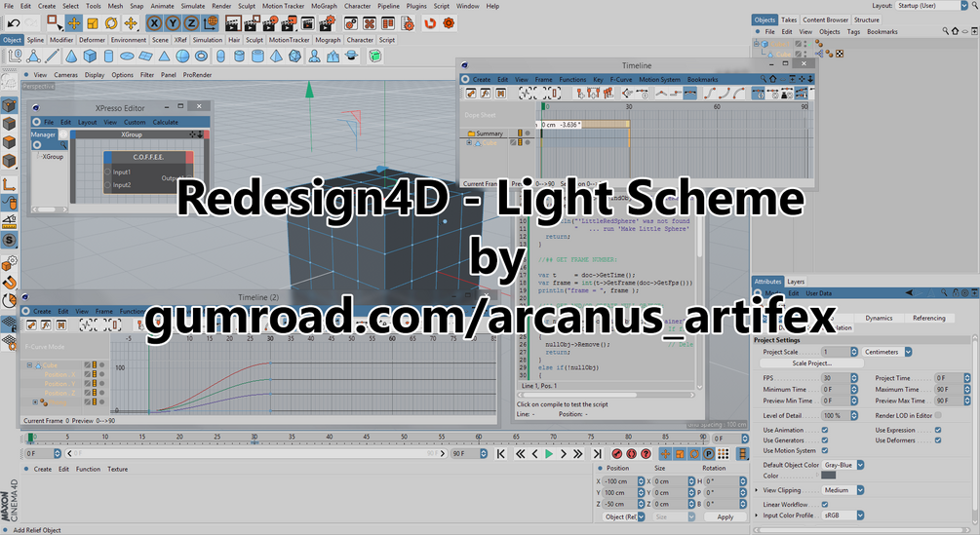980x535 pixels.
Task: Add a Sphere primitive object
Action: click(x=182, y=57)
